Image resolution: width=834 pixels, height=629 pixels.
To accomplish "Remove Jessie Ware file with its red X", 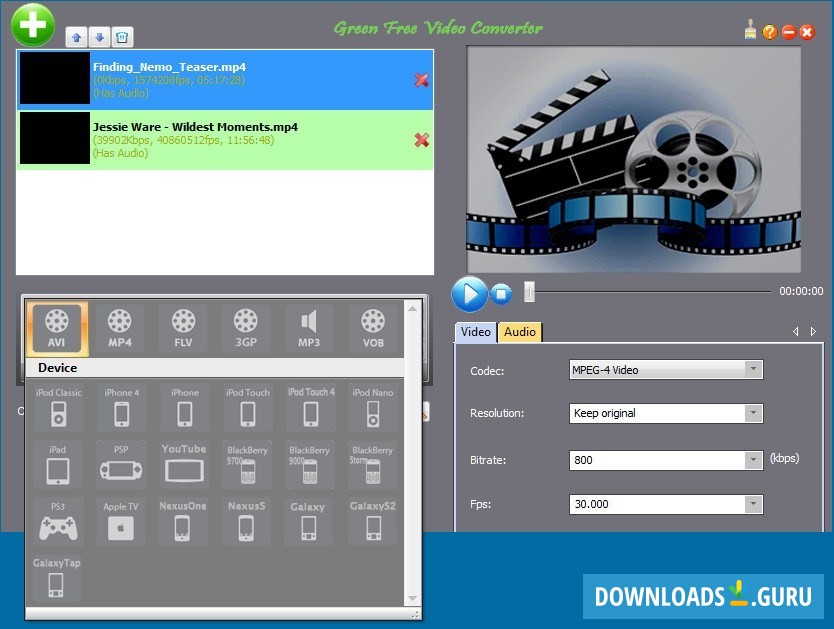I will (x=422, y=140).
